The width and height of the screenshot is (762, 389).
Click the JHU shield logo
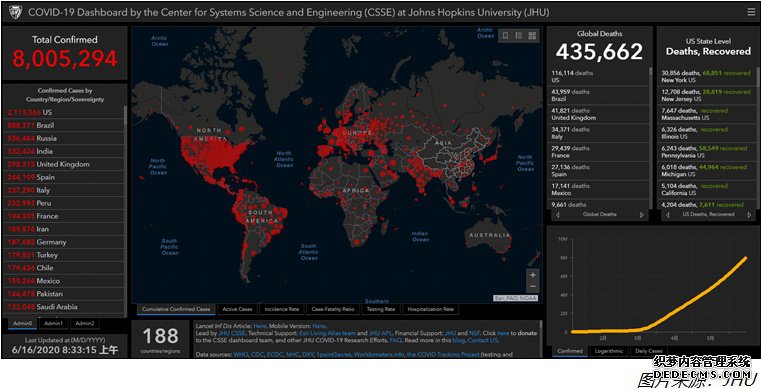point(15,12)
